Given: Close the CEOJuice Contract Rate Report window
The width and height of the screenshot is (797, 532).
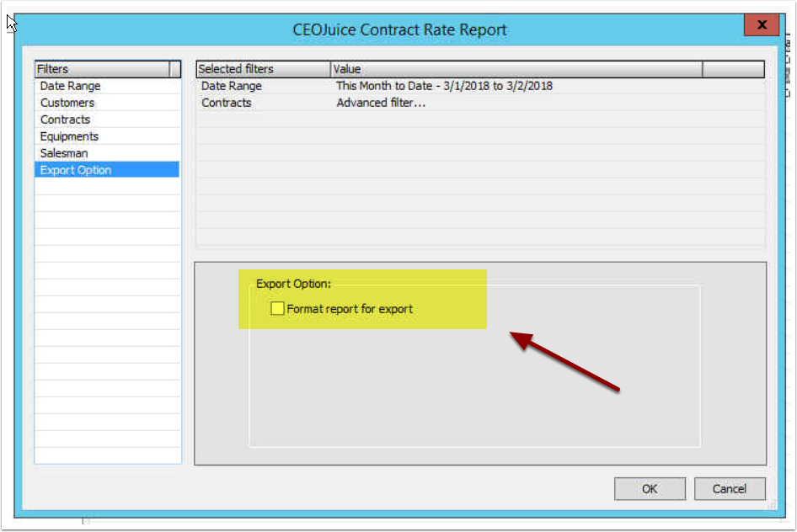Looking at the screenshot, I should (x=762, y=24).
